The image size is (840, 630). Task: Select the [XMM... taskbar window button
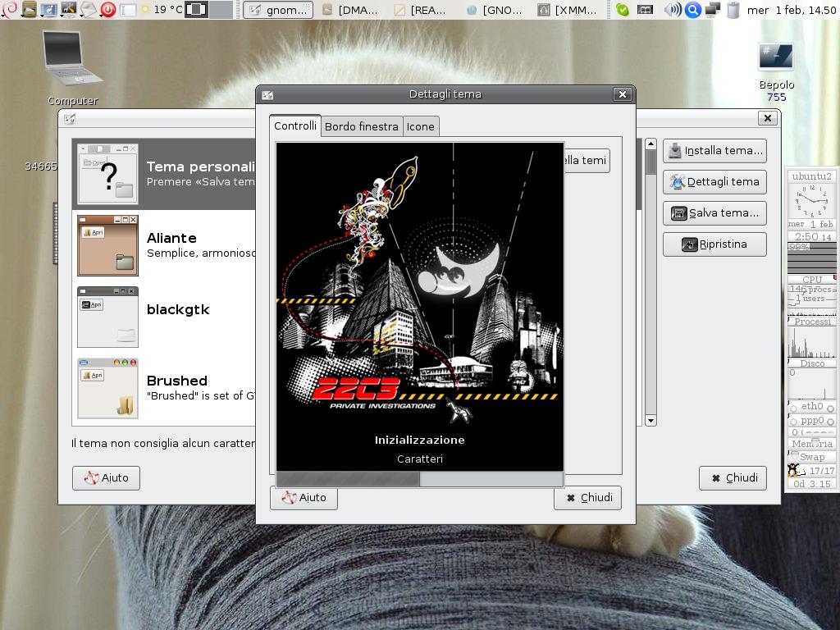[568, 10]
